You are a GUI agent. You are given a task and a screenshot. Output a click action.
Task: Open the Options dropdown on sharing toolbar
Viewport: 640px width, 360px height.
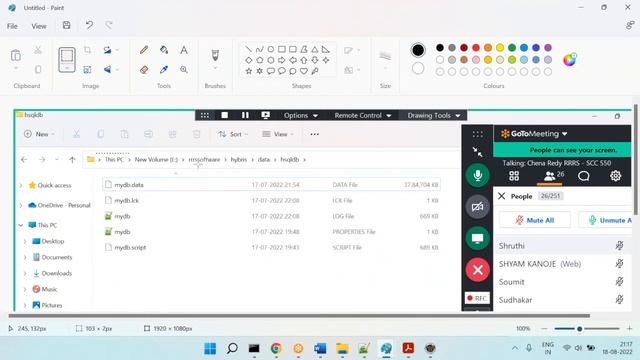301,116
